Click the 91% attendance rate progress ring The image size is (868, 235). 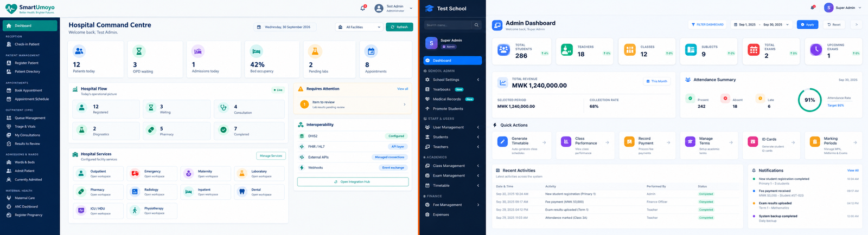[x=809, y=100]
